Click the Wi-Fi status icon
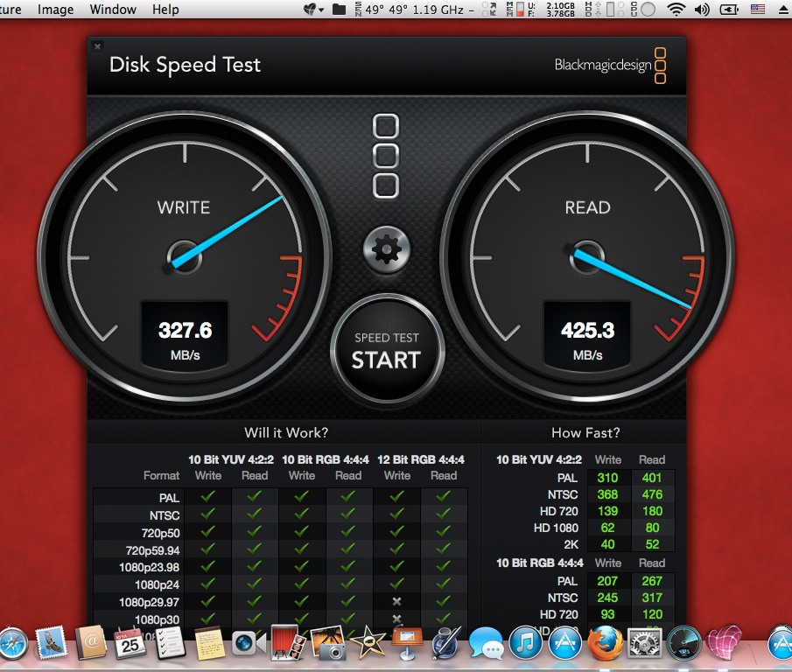 676,9
